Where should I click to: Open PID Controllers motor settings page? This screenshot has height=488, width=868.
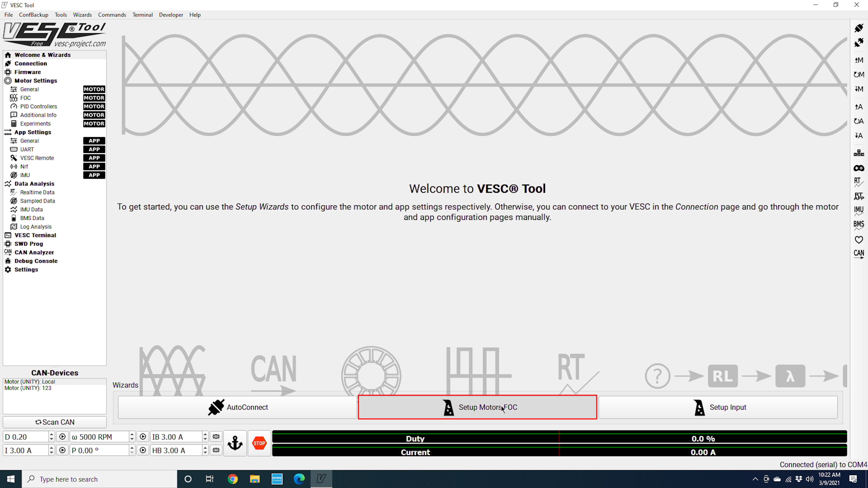coord(54,106)
